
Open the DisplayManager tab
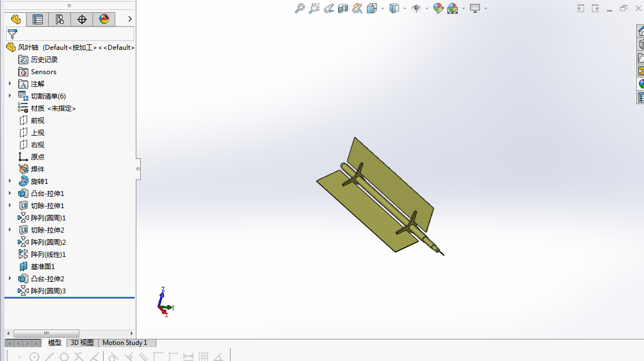(x=104, y=19)
